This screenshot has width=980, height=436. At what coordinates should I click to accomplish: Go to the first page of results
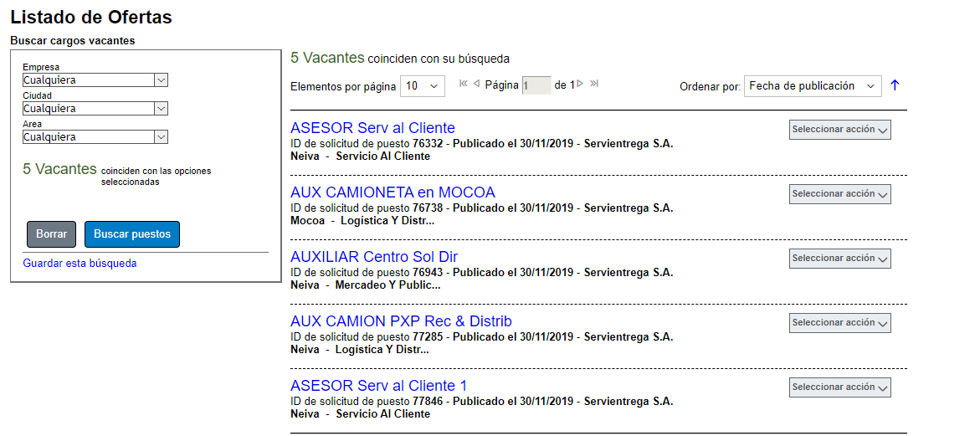(x=464, y=84)
